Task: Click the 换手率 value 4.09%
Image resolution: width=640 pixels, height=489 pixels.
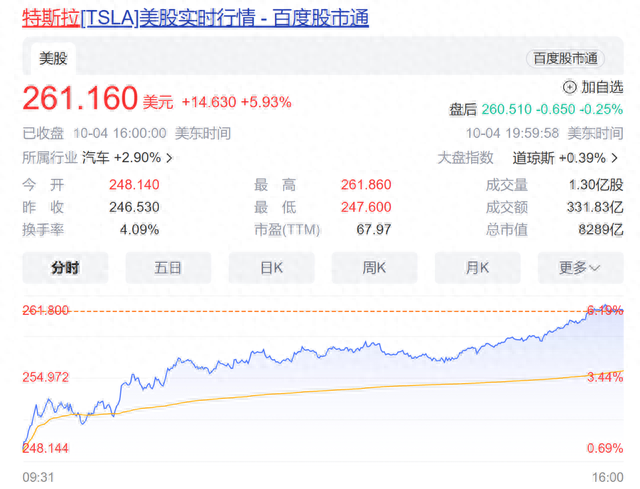Action: point(139,230)
